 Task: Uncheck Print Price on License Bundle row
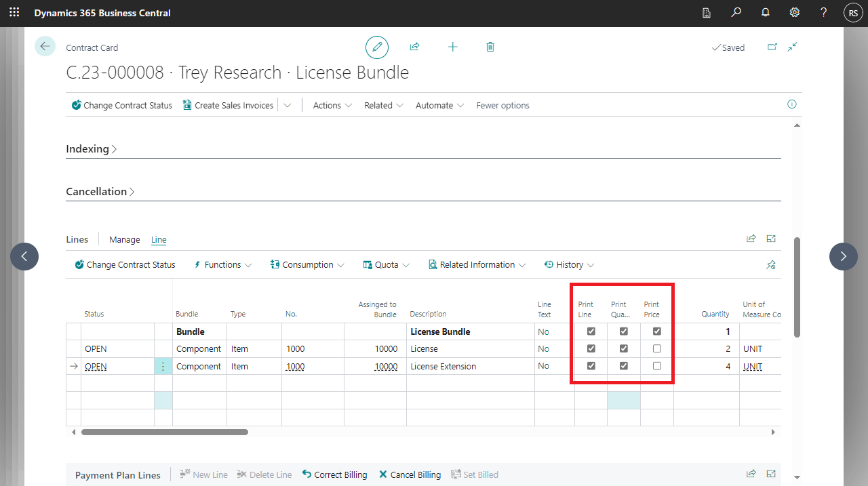point(656,331)
